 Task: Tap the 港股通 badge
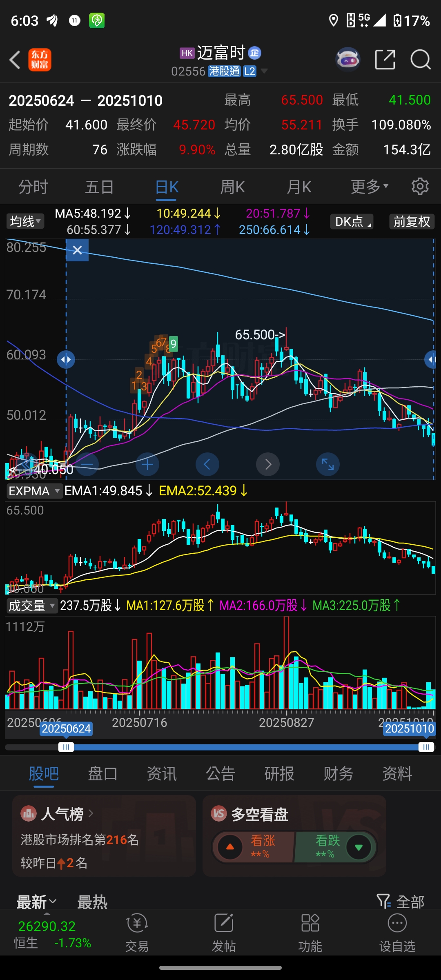(x=224, y=71)
